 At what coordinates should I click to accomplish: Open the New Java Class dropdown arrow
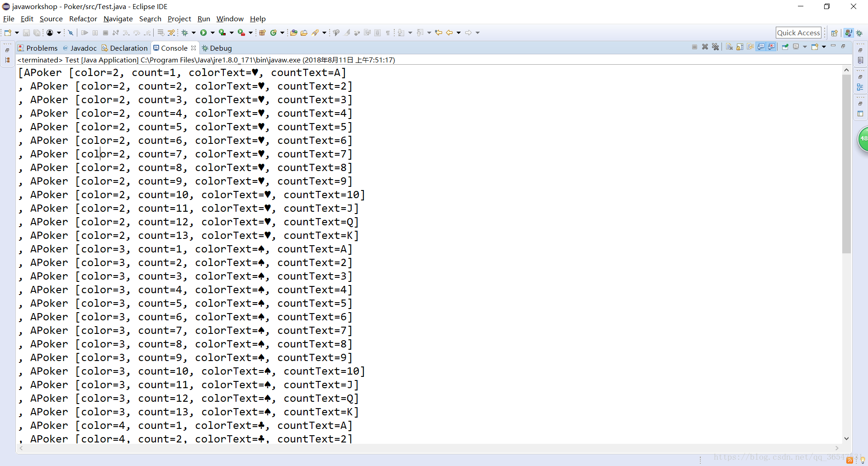coord(282,33)
